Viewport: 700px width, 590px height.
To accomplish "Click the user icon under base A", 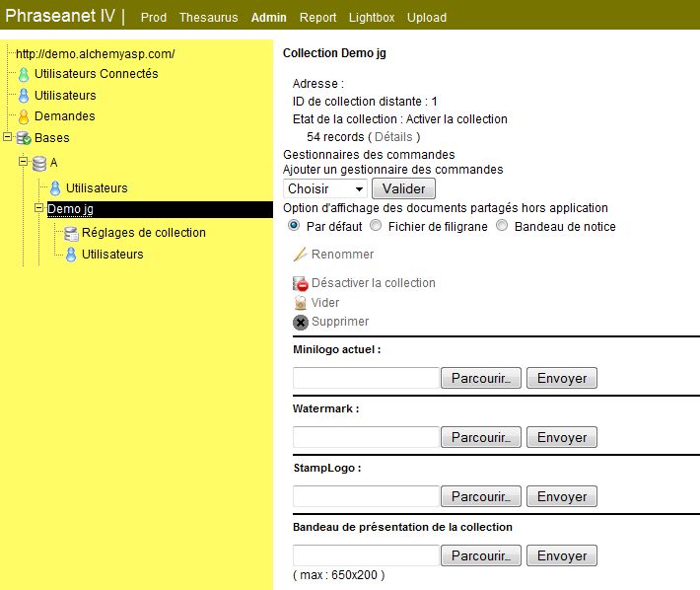I will pyautogui.click(x=55, y=188).
